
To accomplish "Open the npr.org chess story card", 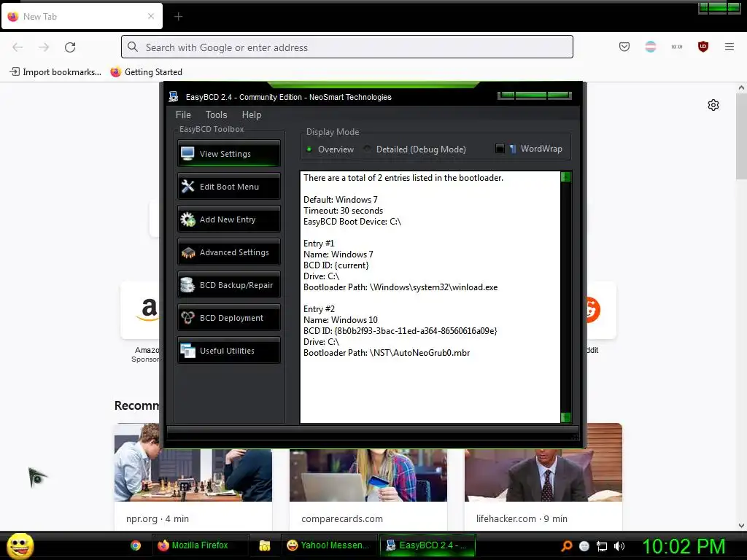I will [193, 476].
